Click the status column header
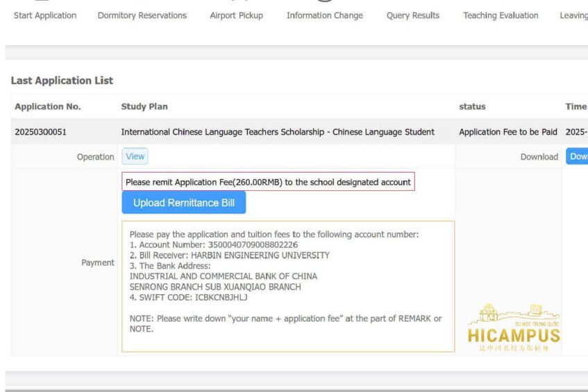This screenshot has width=588, height=392. [472, 107]
